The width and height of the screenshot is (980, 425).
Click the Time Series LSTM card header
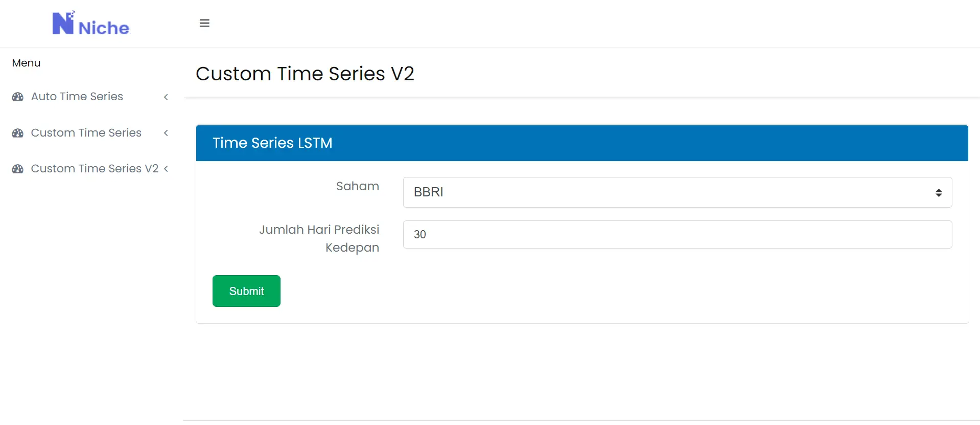(x=582, y=143)
